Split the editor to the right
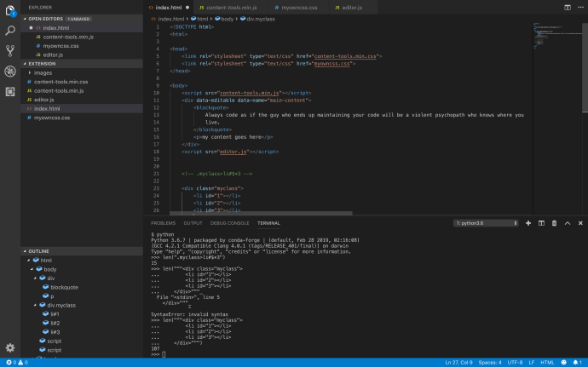The image size is (588, 367). (x=568, y=8)
